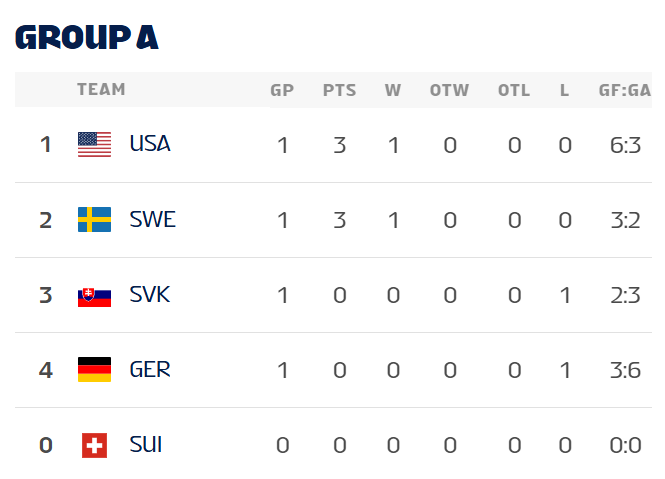Image resolution: width=665 pixels, height=479 pixels.
Task: Click the Germany flag icon
Action: [94, 370]
